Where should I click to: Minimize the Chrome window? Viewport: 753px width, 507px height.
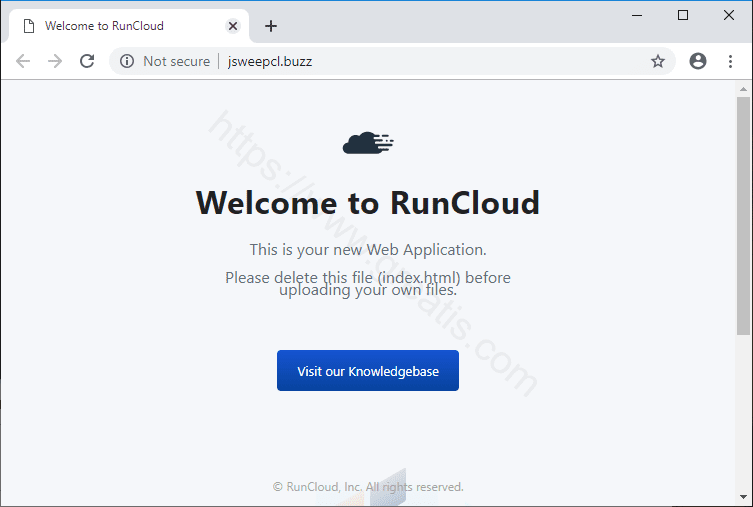(637, 15)
